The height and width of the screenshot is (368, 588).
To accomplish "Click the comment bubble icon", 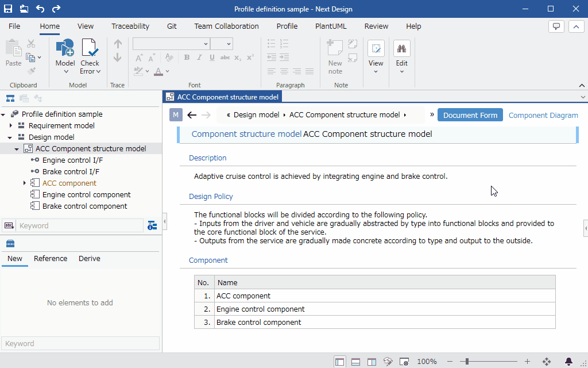I will (556, 26).
